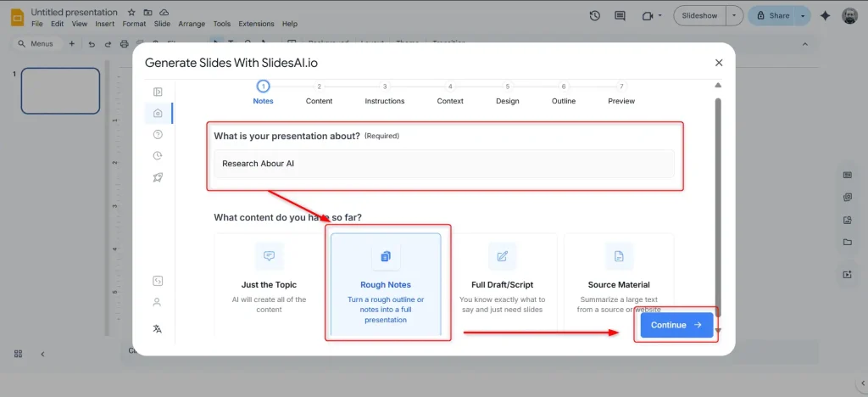Expand the SlidesAI sidebar panel icon
The height and width of the screenshot is (397, 868).
click(157, 92)
